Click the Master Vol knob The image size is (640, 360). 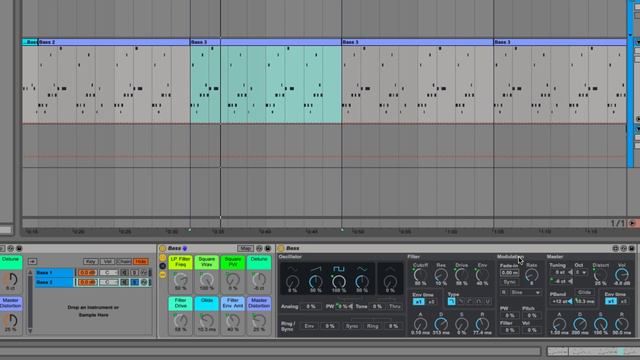(622, 275)
